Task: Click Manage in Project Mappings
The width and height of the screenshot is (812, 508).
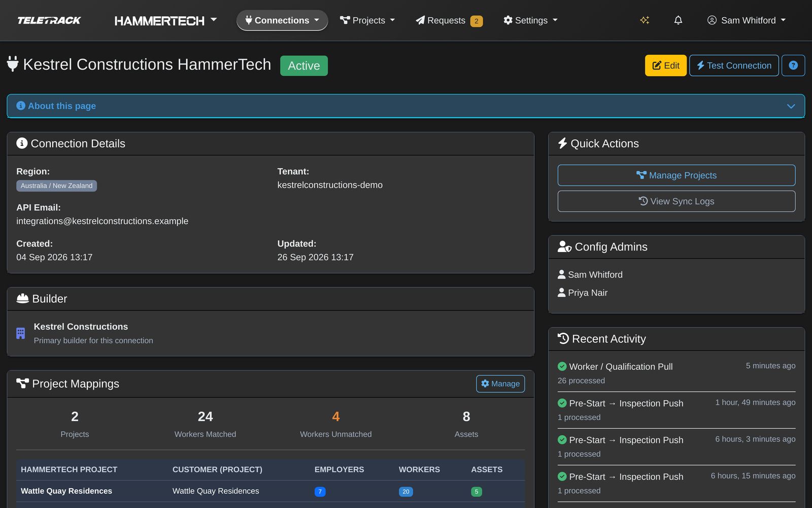Action: pos(500,384)
